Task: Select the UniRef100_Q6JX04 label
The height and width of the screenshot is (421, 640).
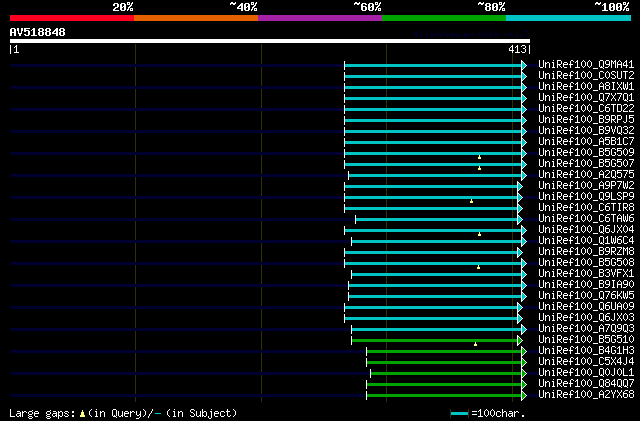Action: click(586, 230)
